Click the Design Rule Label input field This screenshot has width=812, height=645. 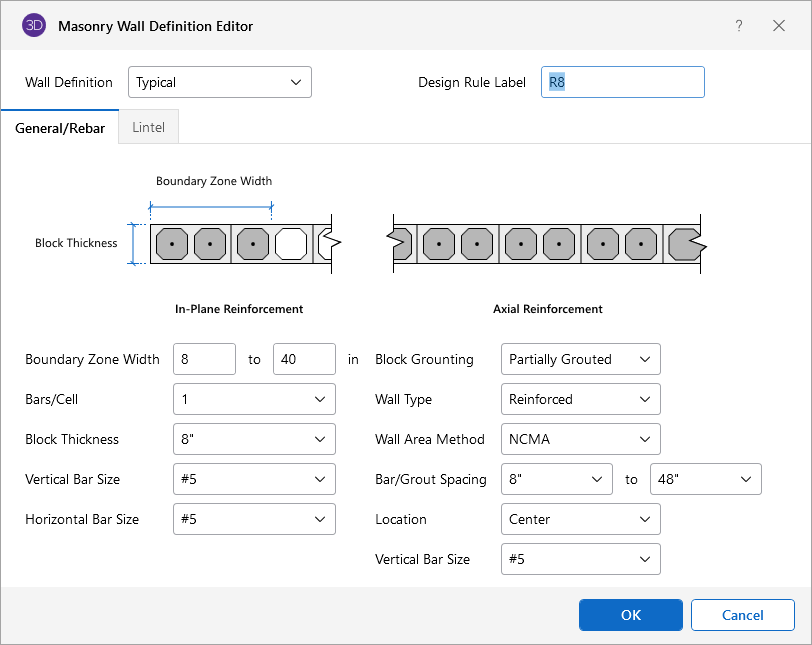tap(622, 82)
